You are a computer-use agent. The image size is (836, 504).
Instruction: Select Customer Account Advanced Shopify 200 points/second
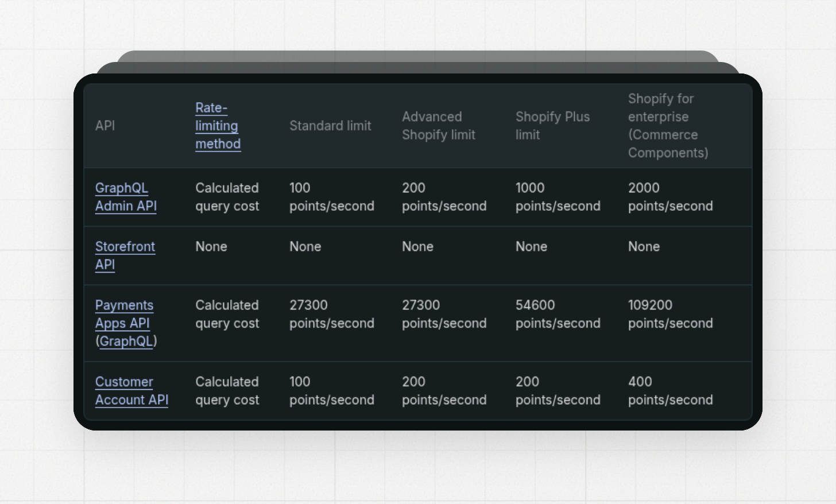pyautogui.click(x=444, y=391)
